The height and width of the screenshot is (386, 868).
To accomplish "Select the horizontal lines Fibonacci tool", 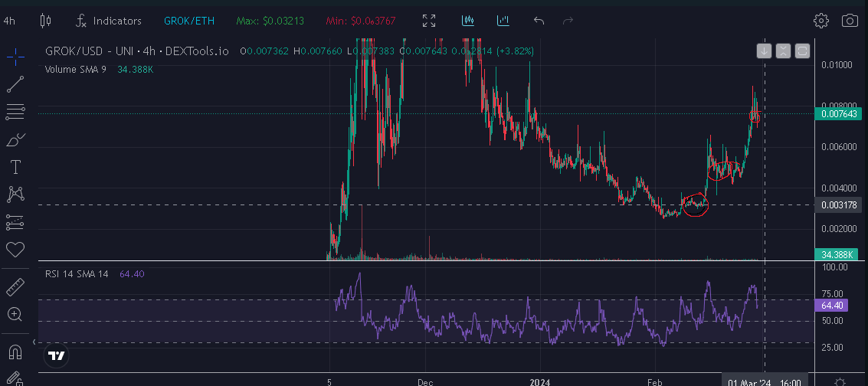I will pos(15,113).
